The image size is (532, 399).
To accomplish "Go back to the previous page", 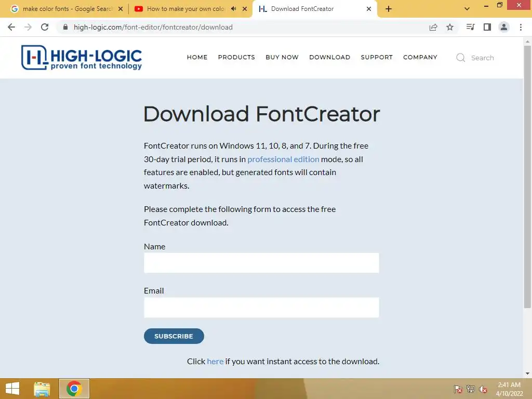I will tap(11, 27).
